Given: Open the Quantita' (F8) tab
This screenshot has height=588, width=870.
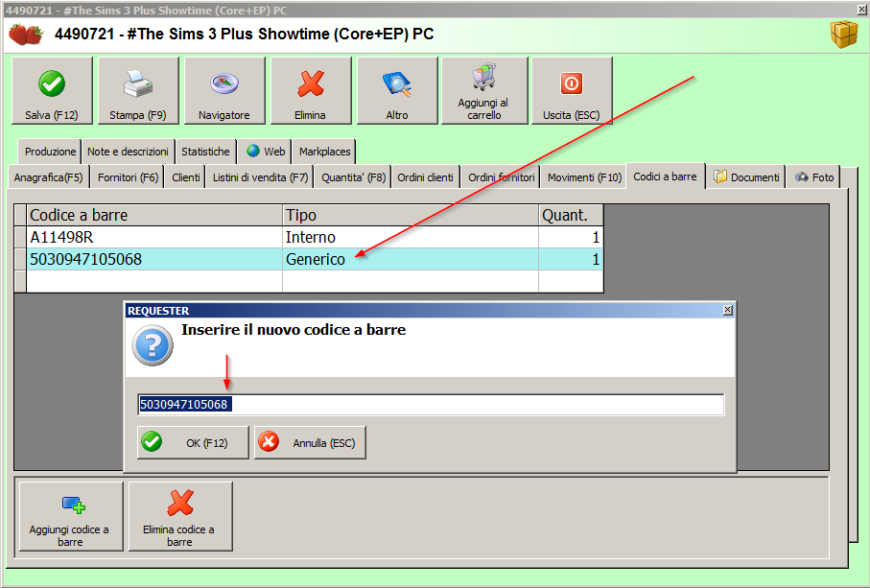Looking at the screenshot, I should [x=353, y=177].
